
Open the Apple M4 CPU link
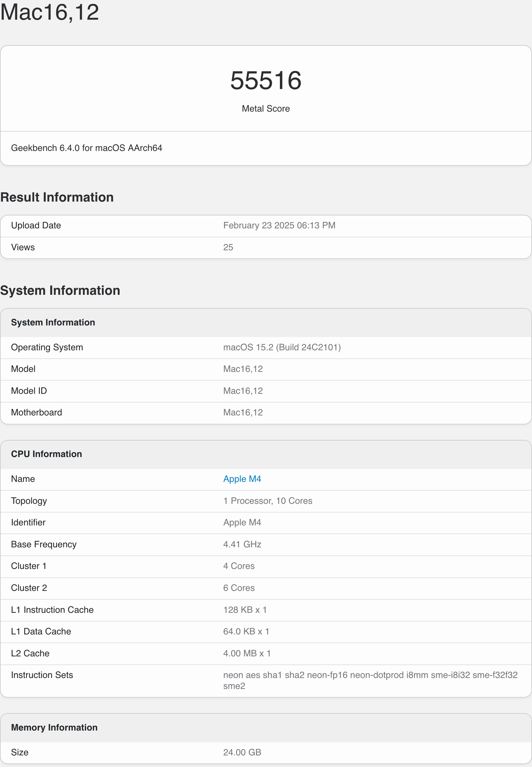242,479
